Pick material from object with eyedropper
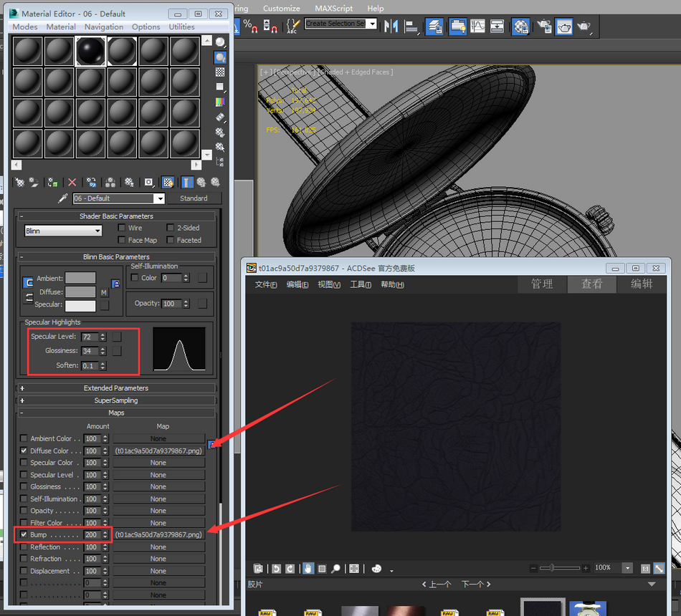 (x=62, y=198)
